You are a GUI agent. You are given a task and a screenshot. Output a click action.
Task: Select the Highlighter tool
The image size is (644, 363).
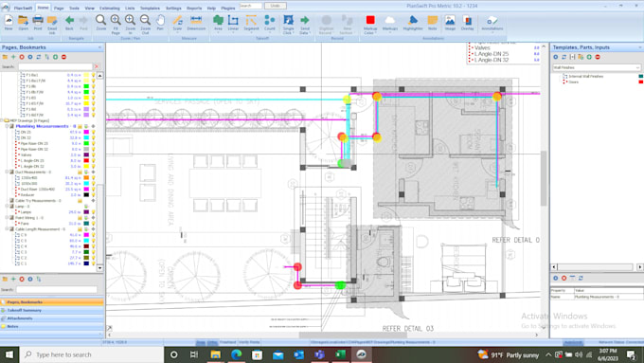pos(413,23)
